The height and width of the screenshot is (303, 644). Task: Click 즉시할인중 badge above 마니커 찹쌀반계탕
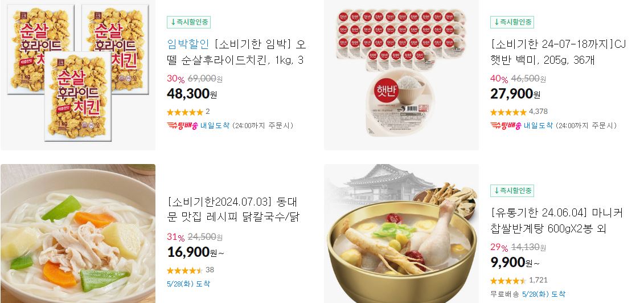(512, 191)
